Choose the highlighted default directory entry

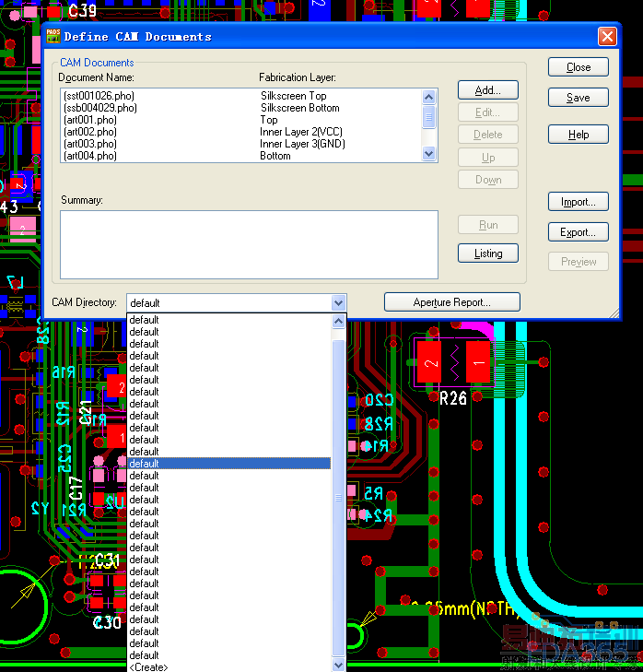[229, 464]
